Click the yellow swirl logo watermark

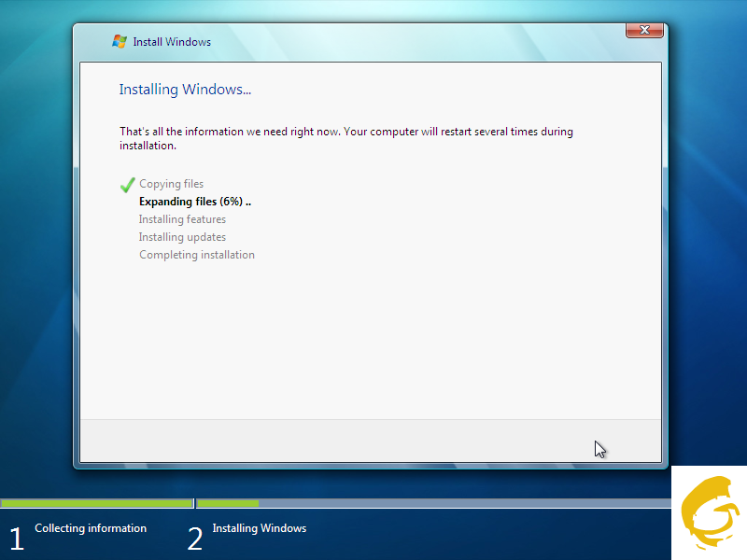point(709,511)
